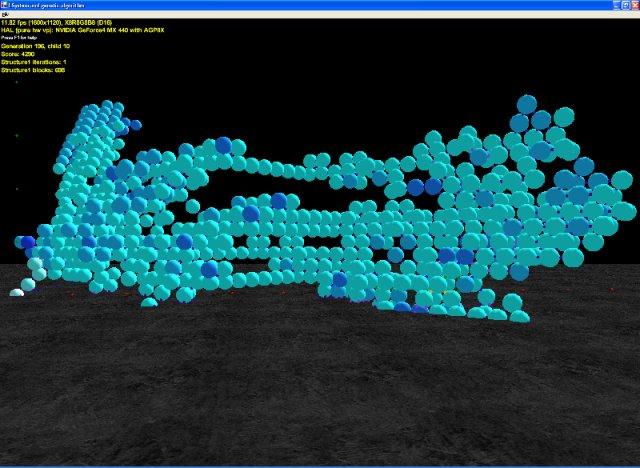The width and height of the screenshot is (640, 468).
Task: Open the menu item below the title bar
Action: click(x=5, y=15)
